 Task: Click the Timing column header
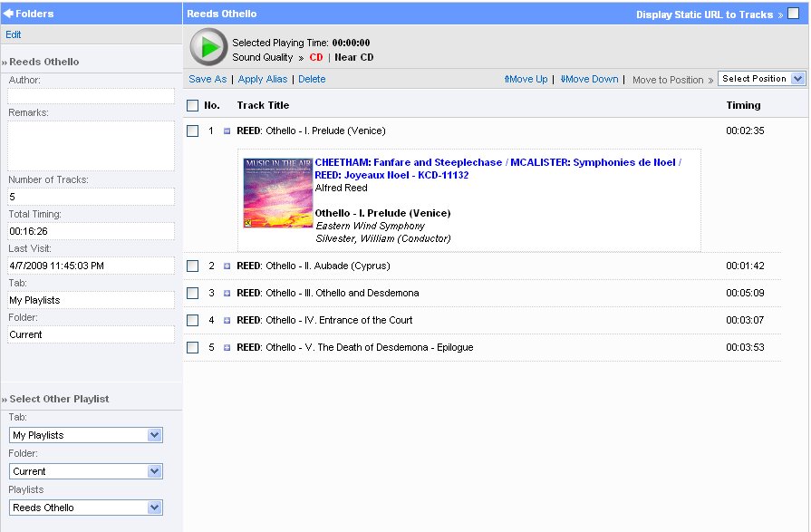(x=743, y=105)
